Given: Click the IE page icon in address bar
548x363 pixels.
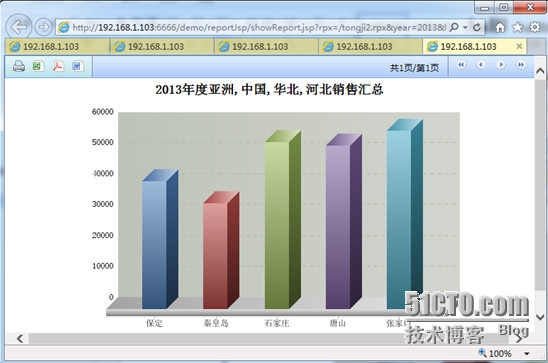Looking at the screenshot, I should (x=64, y=27).
